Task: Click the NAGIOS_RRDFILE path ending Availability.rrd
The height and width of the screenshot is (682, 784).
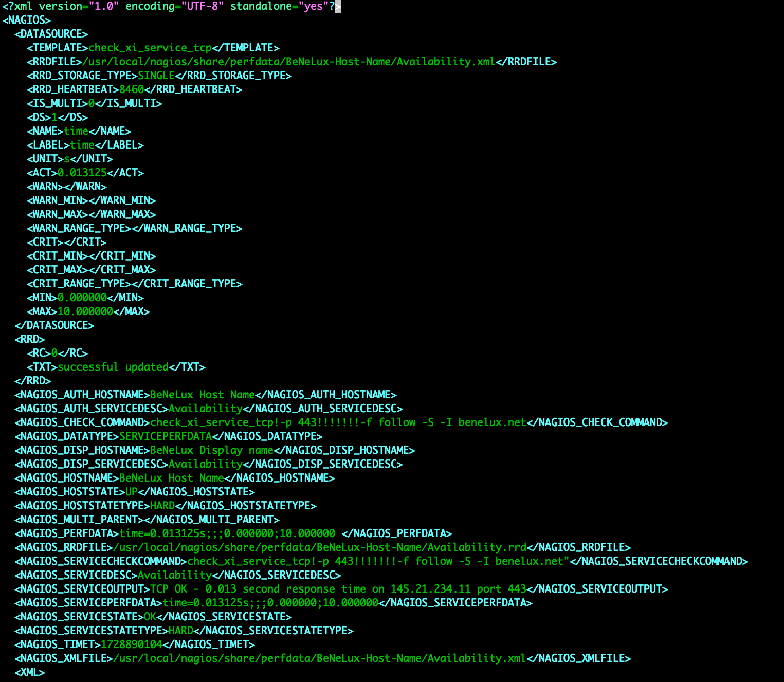Action: 320,547
